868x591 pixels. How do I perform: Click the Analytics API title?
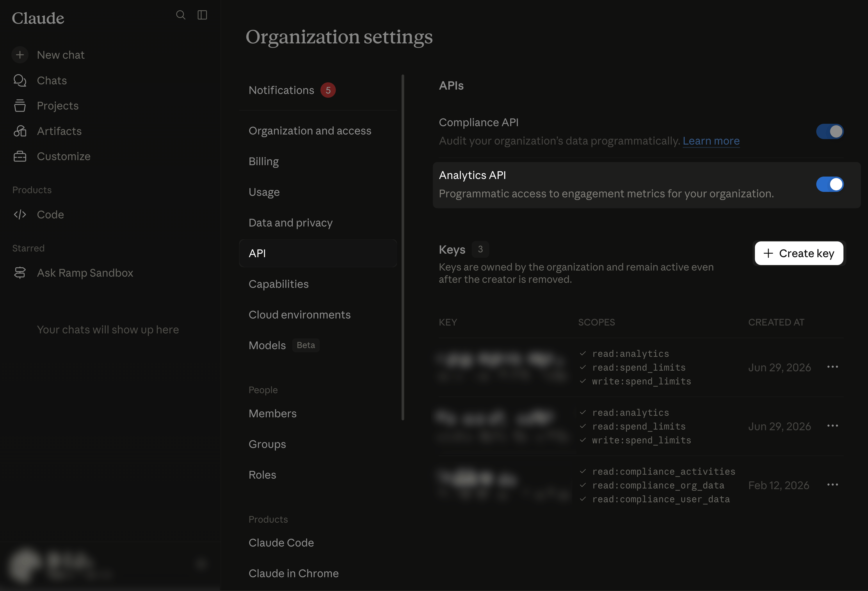coord(473,175)
